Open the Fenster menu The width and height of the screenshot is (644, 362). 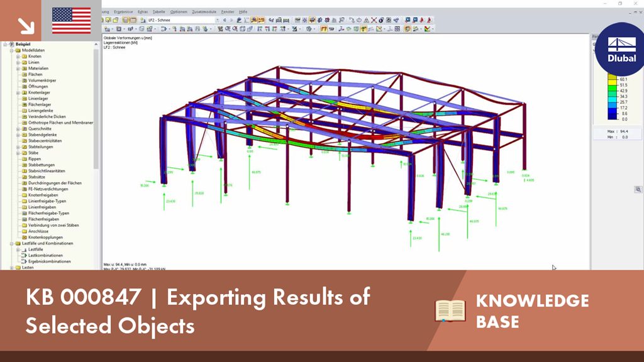coord(228,12)
